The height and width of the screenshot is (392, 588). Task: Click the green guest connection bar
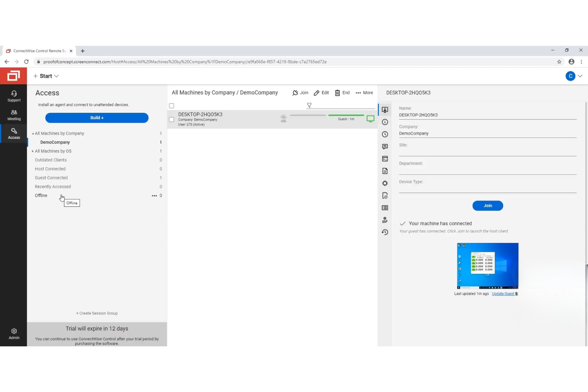[346, 115]
